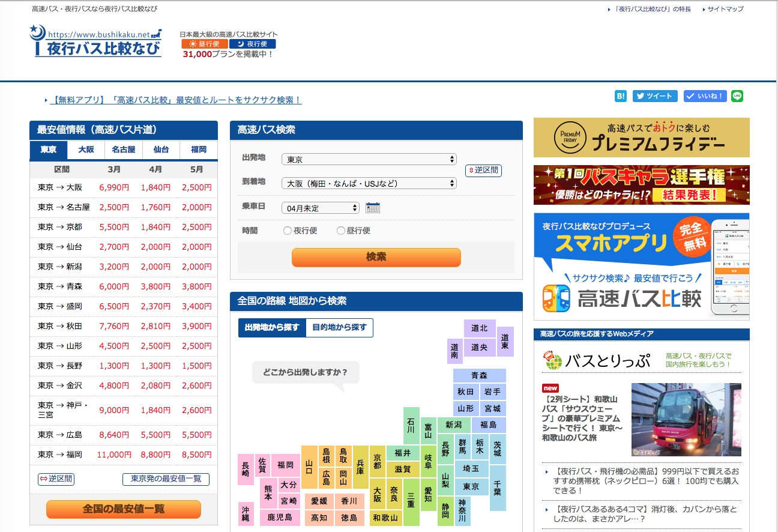Click the 全国の最安値一覧 button

(x=124, y=509)
